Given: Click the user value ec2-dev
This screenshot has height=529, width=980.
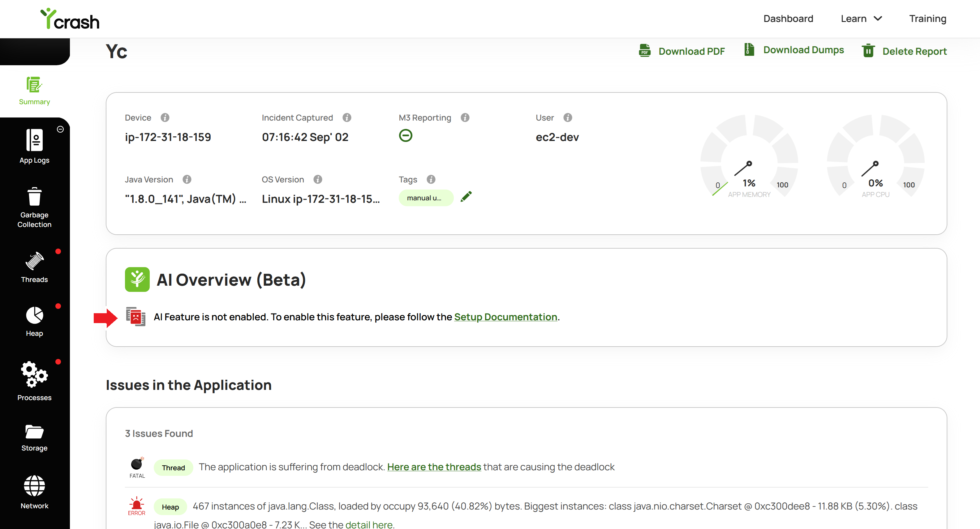Looking at the screenshot, I should (x=557, y=137).
